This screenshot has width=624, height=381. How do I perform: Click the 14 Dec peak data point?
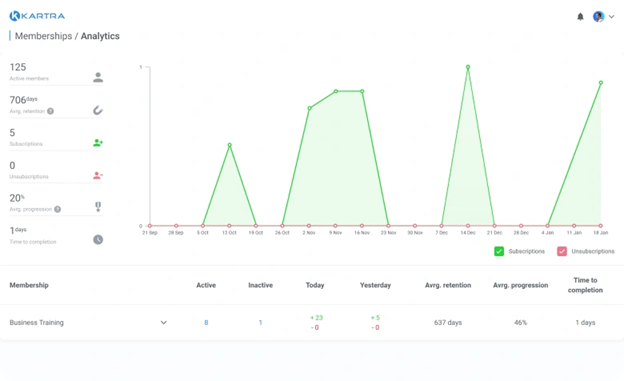pyautogui.click(x=468, y=67)
